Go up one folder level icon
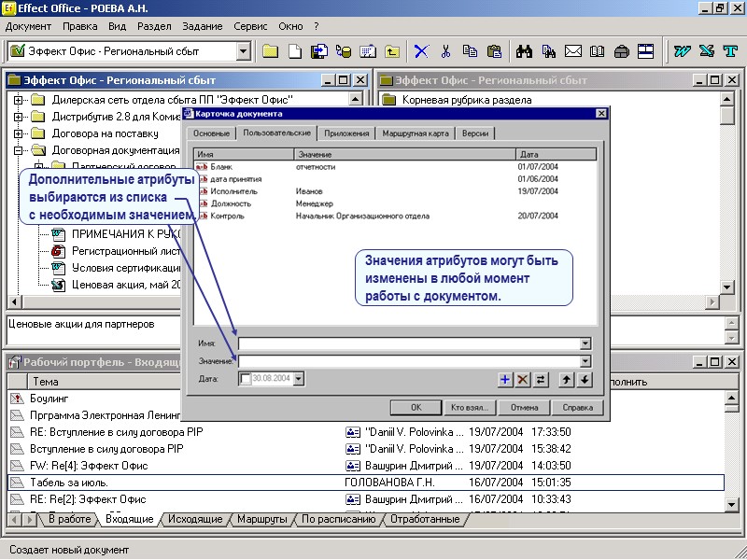The width and height of the screenshot is (747, 560). (x=392, y=51)
